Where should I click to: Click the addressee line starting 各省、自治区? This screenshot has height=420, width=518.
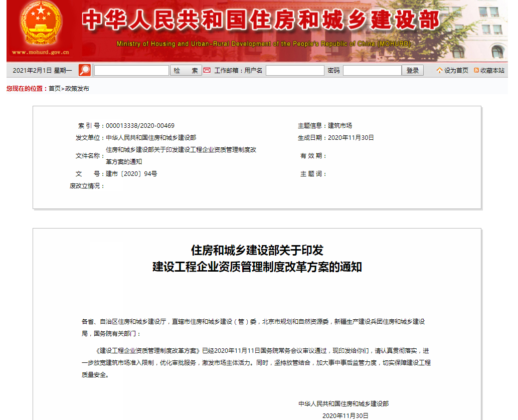[253, 328]
